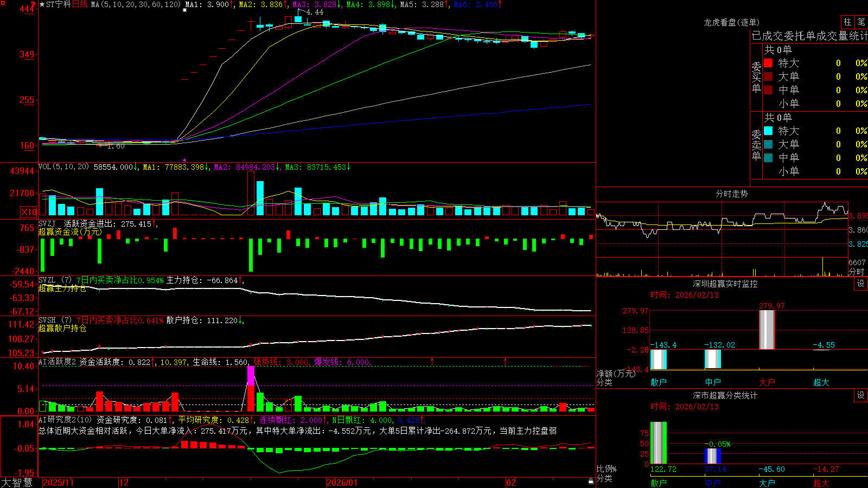Click dark red 中单 buy-order swatch
The image size is (868, 488).
(x=768, y=90)
